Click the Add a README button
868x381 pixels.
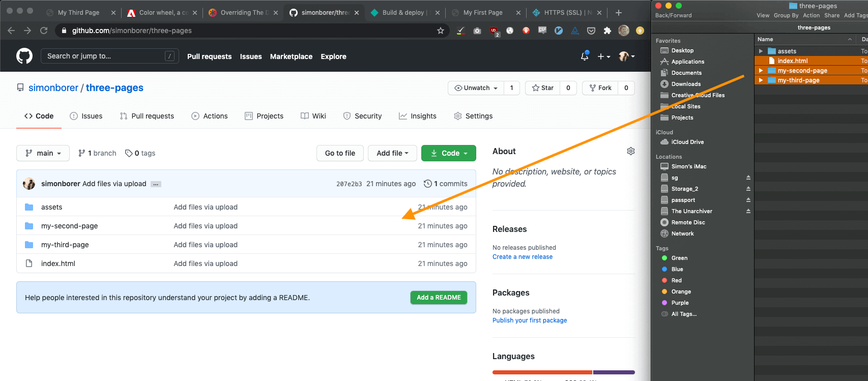[x=439, y=298]
